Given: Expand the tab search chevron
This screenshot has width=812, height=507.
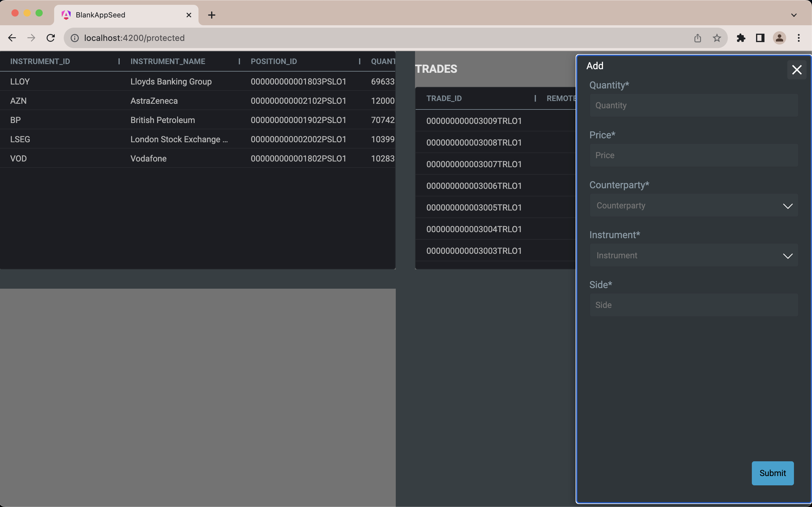Looking at the screenshot, I should [x=794, y=15].
